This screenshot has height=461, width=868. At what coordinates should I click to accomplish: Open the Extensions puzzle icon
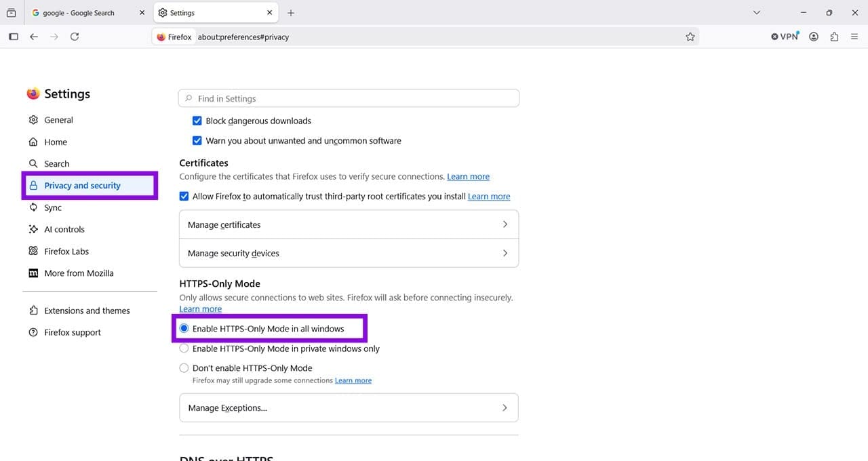(x=834, y=37)
